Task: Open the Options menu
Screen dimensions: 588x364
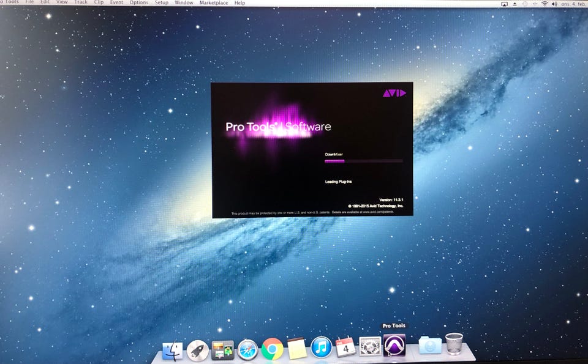Action: pyautogui.click(x=139, y=2)
